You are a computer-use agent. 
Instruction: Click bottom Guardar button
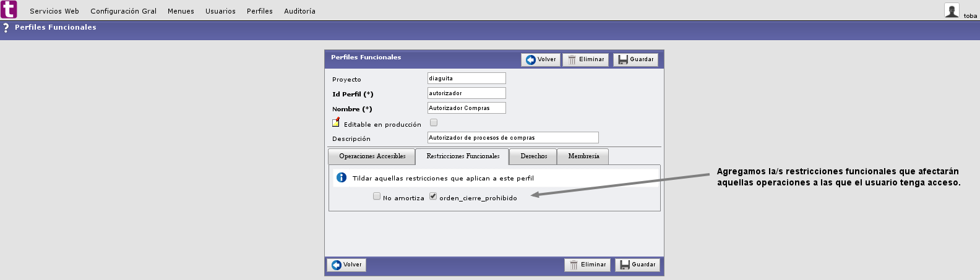pyautogui.click(x=638, y=265)
